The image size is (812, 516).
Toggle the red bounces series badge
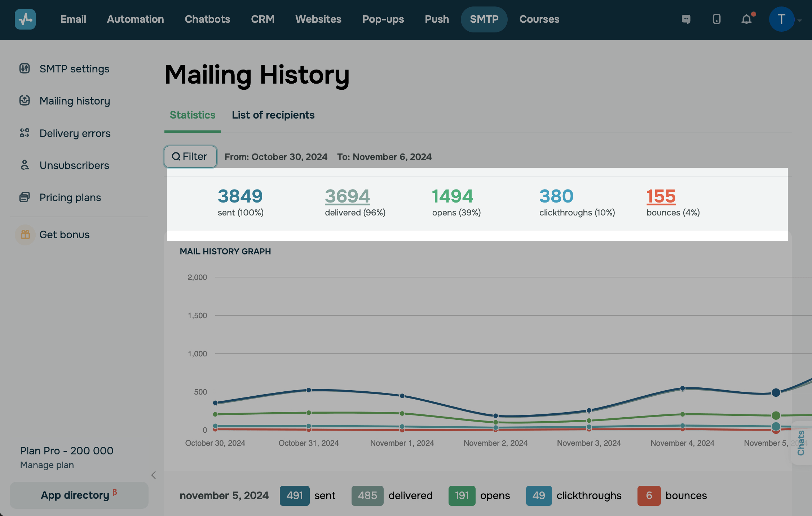(x=649, y=495)
